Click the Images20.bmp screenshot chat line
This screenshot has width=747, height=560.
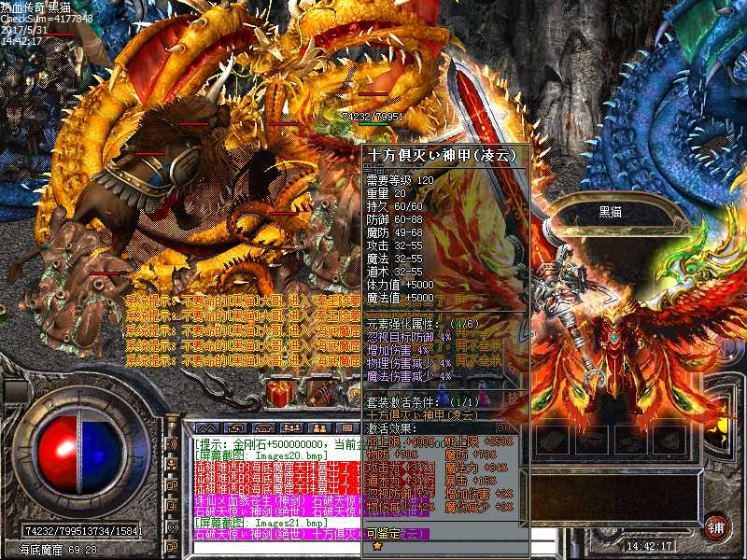pos(261,455)
